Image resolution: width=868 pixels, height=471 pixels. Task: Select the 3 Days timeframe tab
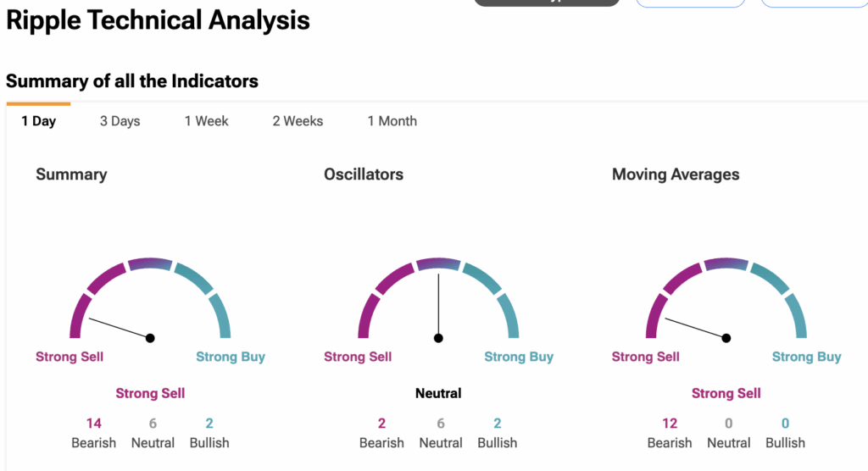pyautogui.click(x=120, y=121)
